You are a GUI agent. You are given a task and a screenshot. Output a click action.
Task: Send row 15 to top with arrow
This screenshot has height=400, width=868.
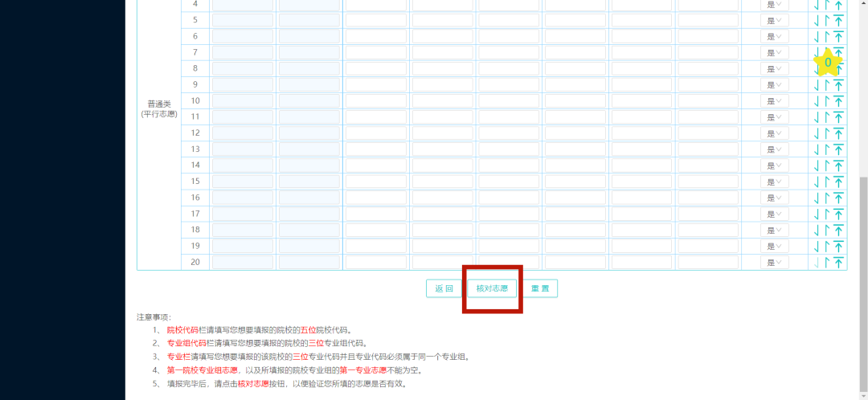838,182
